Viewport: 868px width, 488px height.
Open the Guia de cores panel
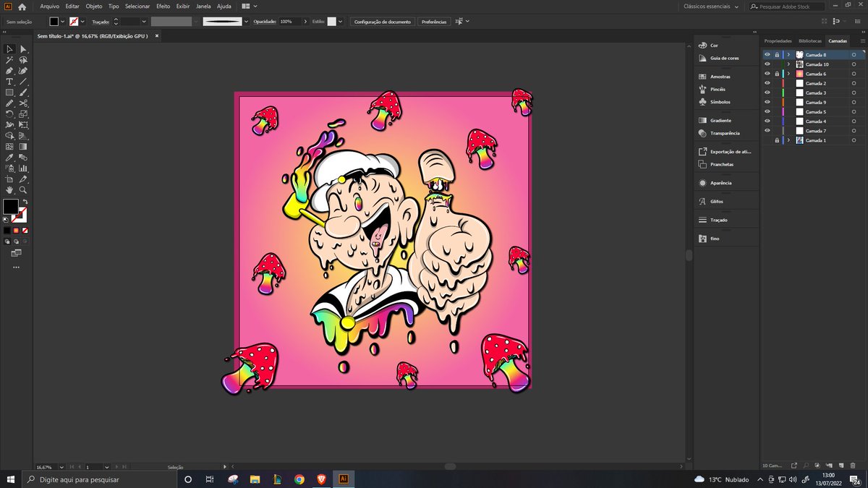(x=724, y=58)
